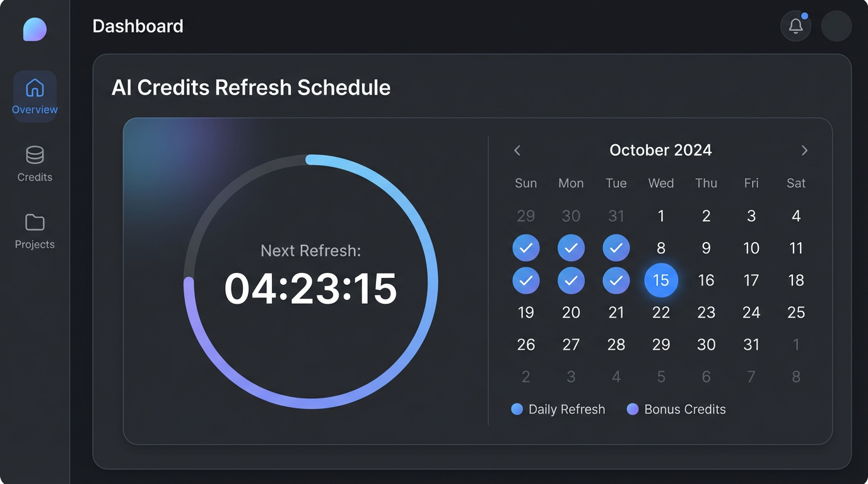Click the AI Credits Refresh Schedule title
The image size is (868, 484).
tap(251, 87)
